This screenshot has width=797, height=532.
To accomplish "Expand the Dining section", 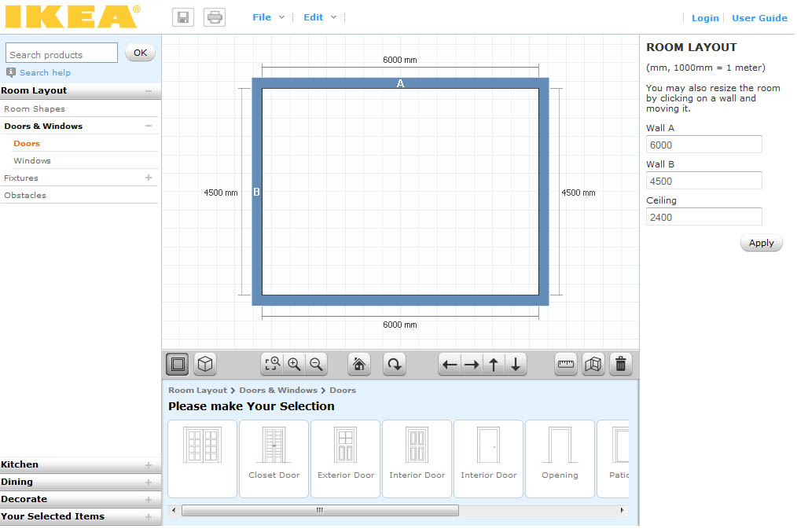I will 149,482.
